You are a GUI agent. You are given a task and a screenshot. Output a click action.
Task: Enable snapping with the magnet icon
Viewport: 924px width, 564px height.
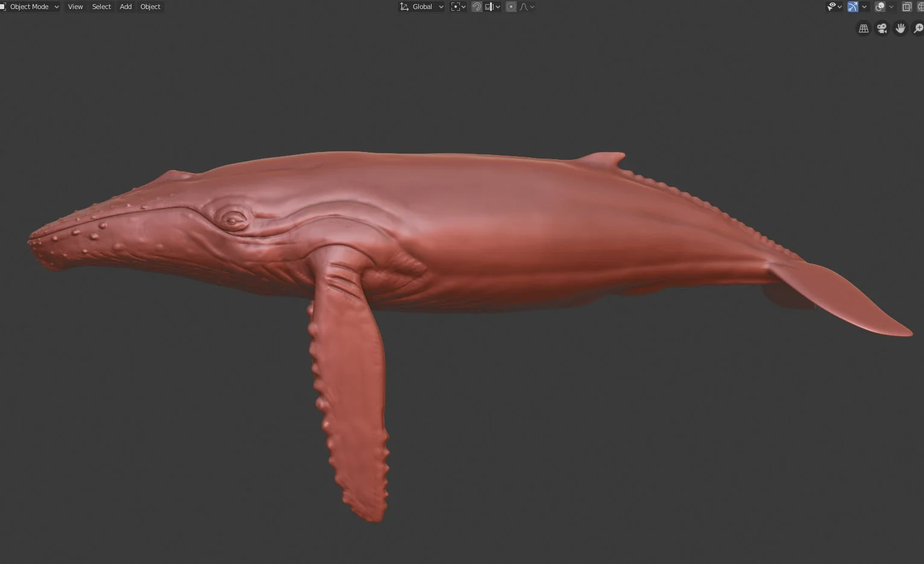[477, 7]
